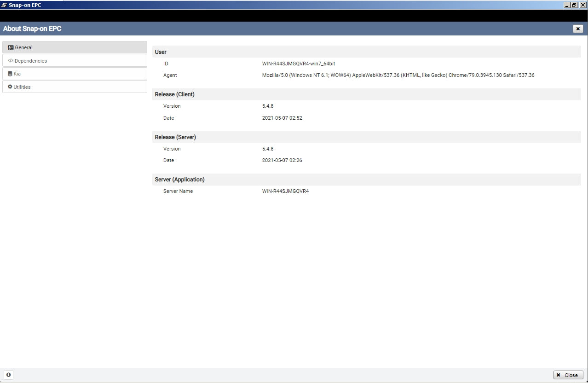Click the Utilities gear icon
Screen dimensions: 588x383
10,87
